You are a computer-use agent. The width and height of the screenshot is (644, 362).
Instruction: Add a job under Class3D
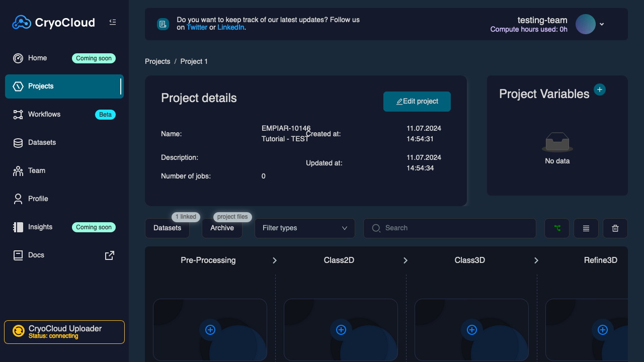coord(472,330)
